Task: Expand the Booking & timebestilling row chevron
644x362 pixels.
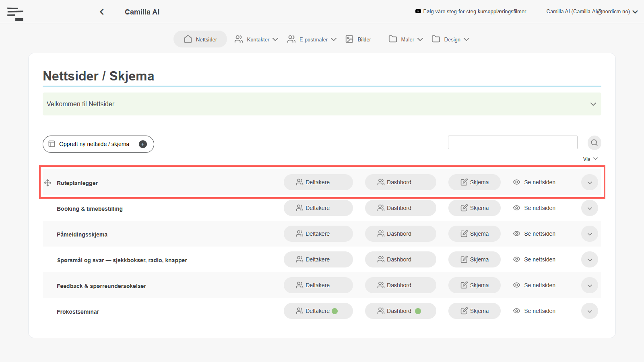Action: point(590,208)
